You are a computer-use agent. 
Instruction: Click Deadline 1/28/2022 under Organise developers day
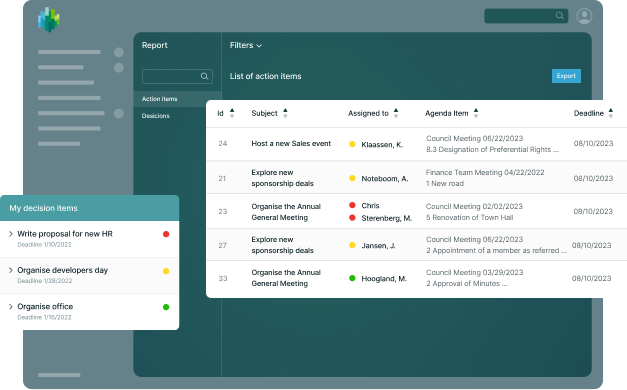pos(44,281)
